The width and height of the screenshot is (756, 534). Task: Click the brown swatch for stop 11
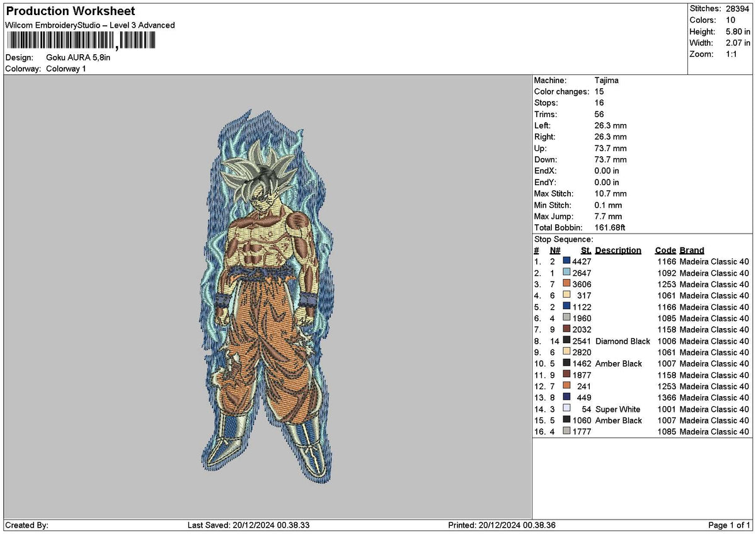[x=567, y=375]
